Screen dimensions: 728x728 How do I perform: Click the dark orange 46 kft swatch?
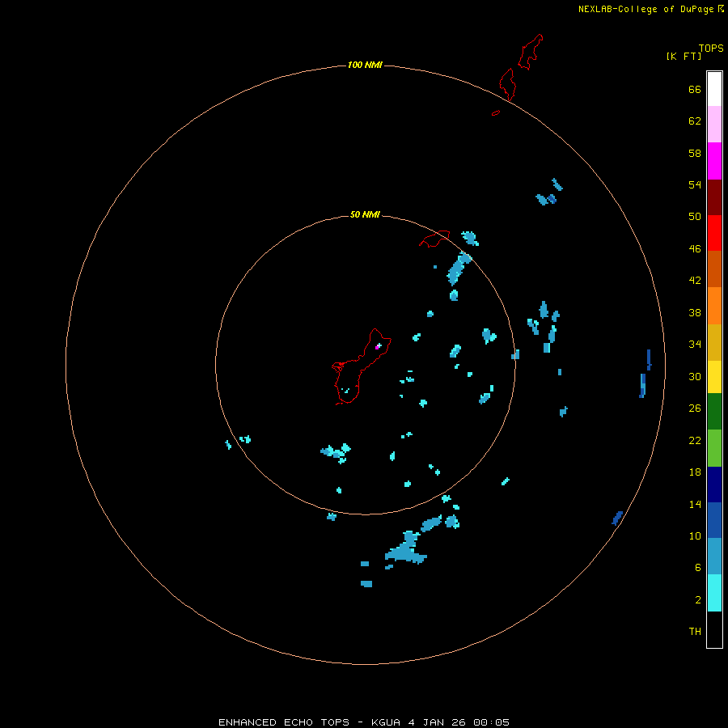point(714,269)
